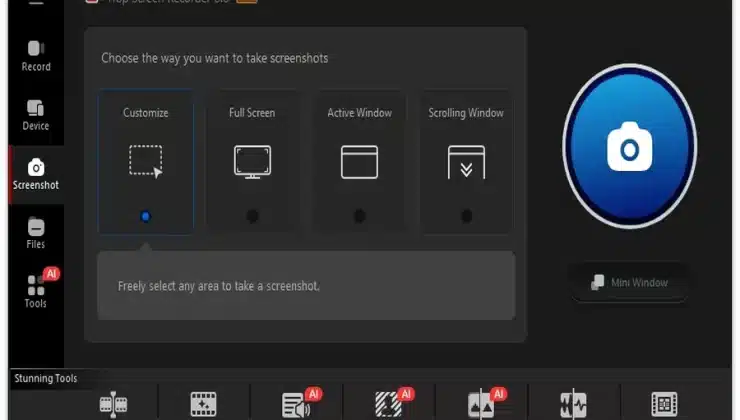Image resolution: width=740 pixels, height=420 pixels.
Task: Choose the Scrolling Window radio option
Action: tap(466, 216)
